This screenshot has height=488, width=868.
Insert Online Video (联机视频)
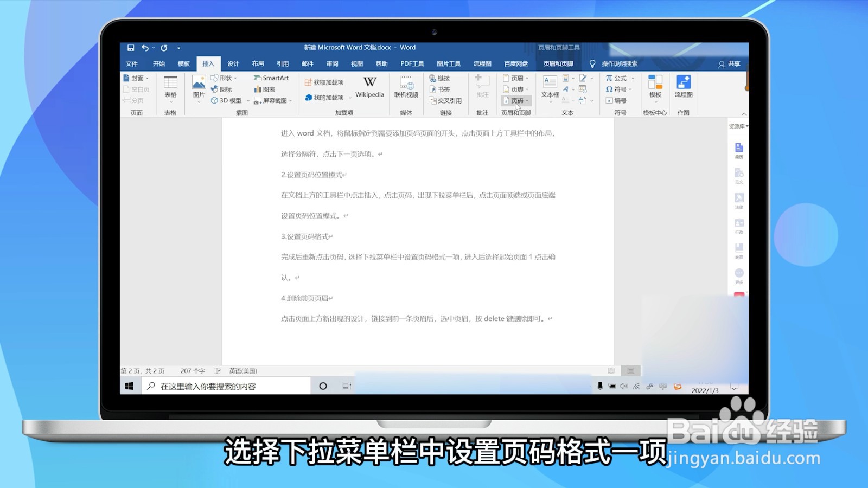[x=406, y=87]
